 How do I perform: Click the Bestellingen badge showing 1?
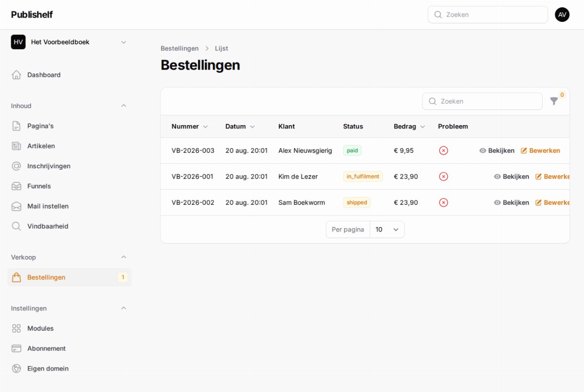click(123, 277)
